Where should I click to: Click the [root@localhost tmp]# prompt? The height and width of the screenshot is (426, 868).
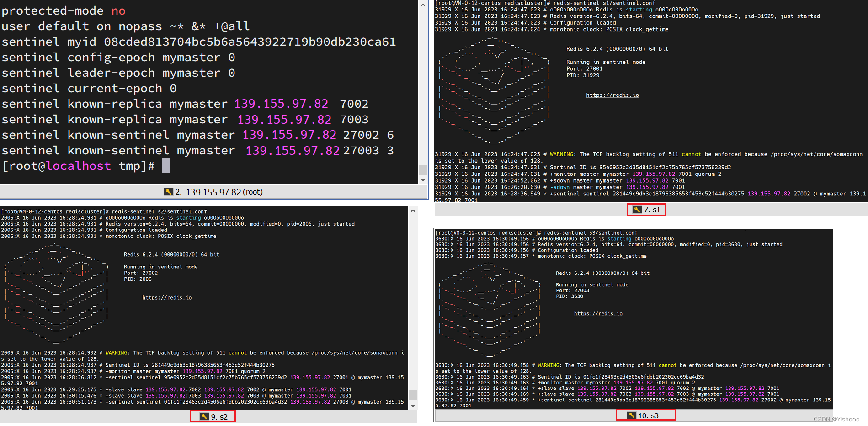click(78, 166)
